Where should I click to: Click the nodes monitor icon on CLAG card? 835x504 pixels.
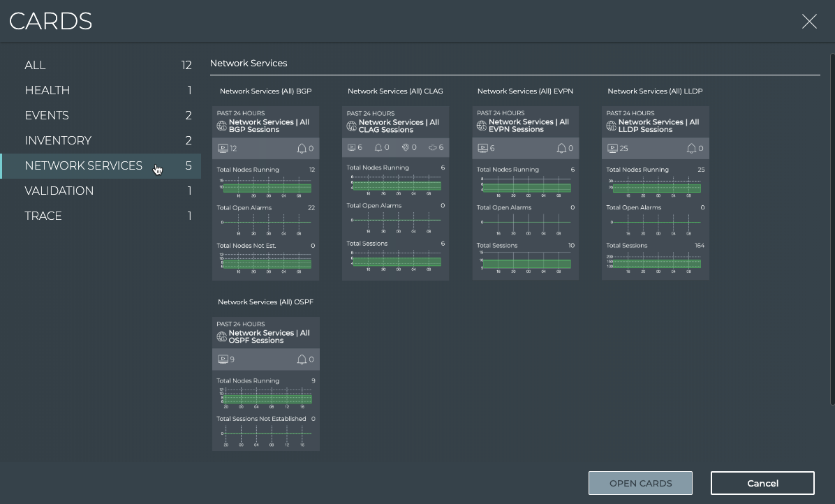352,148
